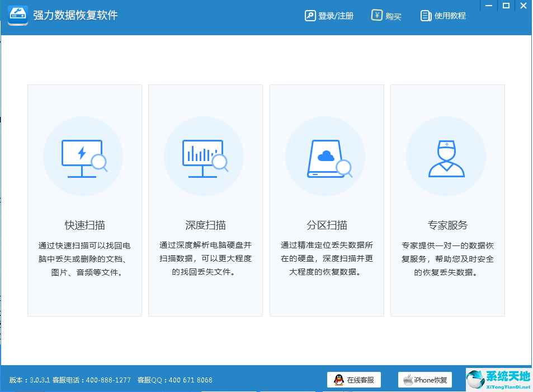
Task: Click description starting 通过精准定位丢失数据所
Action: coord(327,258)
